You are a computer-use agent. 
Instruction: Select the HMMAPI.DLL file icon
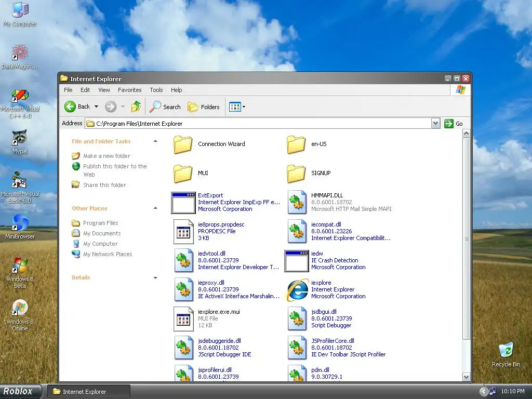[297, 202]
